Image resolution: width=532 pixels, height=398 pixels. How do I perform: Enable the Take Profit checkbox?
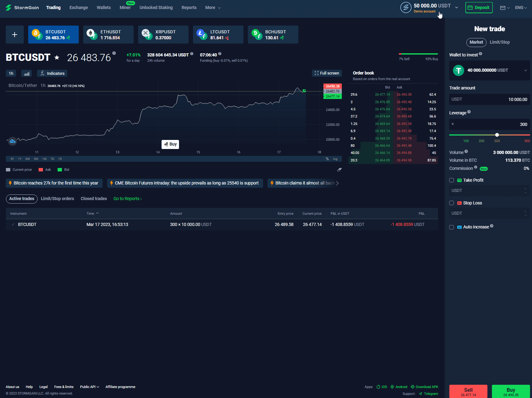[451, 180]
